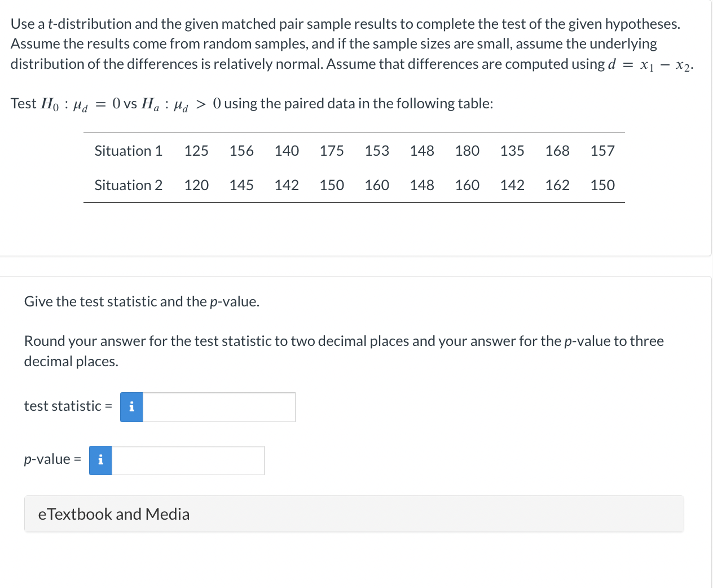Click the value 150 ending Situation 2 row
This screenshot has height=588, width=713.
pos(602,185)
